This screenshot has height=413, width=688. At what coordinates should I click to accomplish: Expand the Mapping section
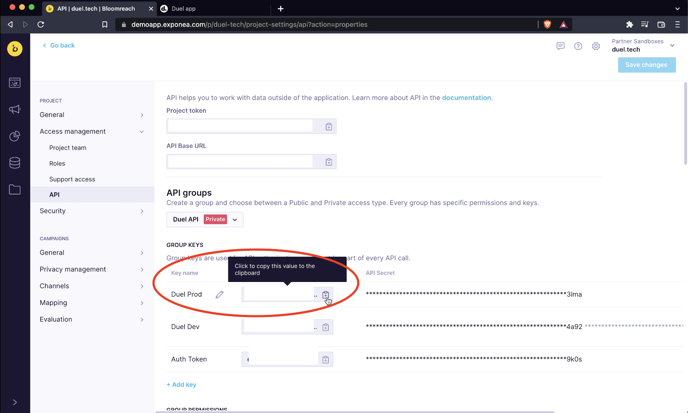tap(92, 302)
